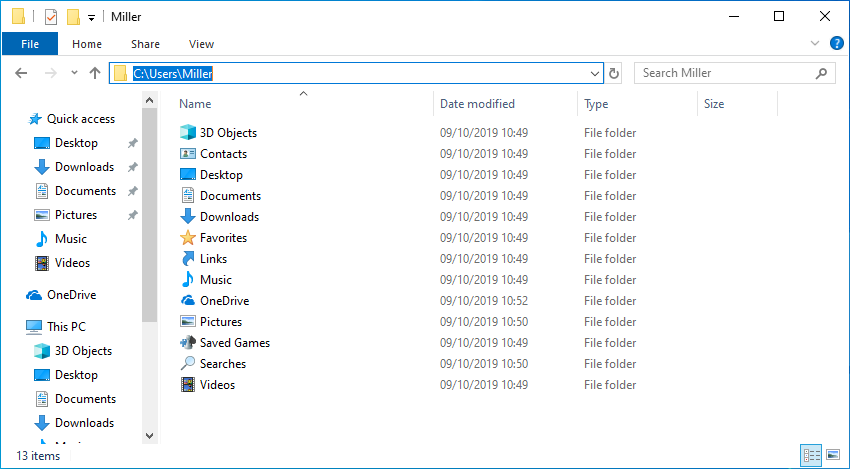
Task: Switch to Details view layout
Action: point(811,455)
